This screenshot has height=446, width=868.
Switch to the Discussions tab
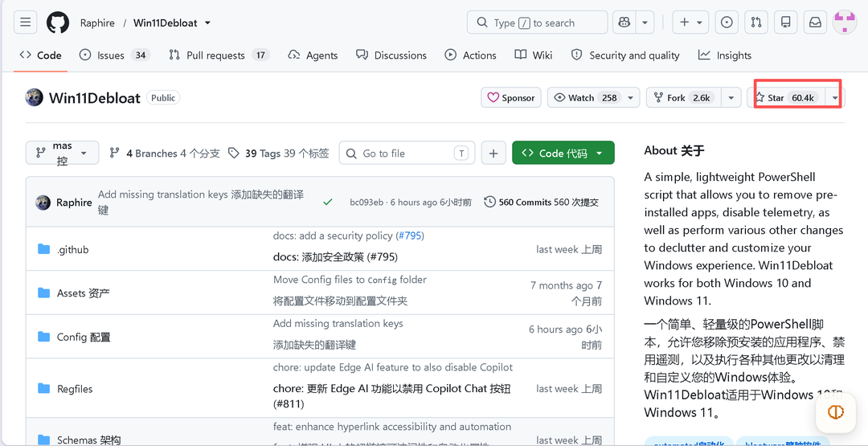(391, 55)
